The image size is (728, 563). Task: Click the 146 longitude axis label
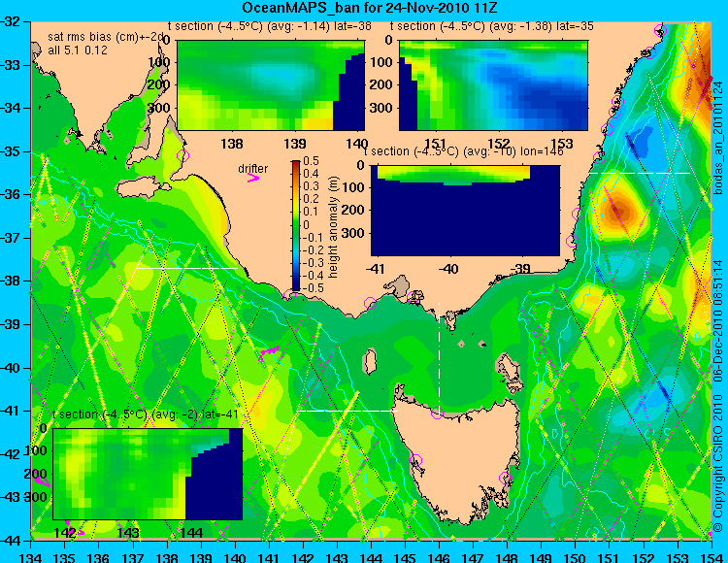[439, 557]
